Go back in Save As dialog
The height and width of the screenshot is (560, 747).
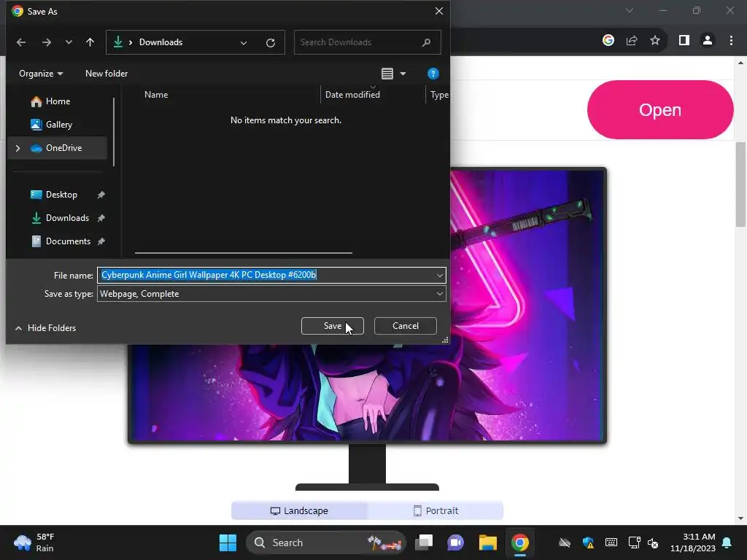click(21, 42)
